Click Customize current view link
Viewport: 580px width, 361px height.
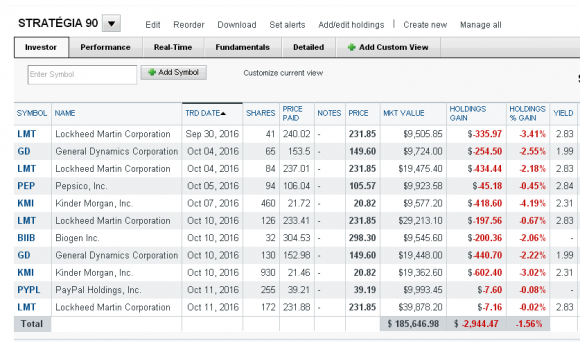click(283, 73)
